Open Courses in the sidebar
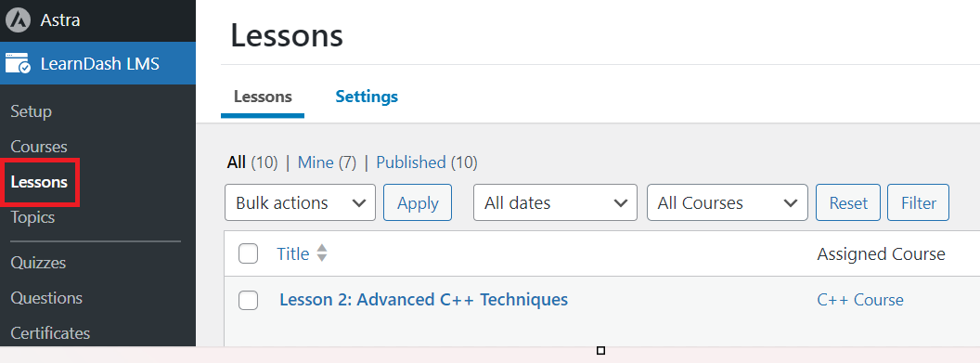 (x=39, y=147)
